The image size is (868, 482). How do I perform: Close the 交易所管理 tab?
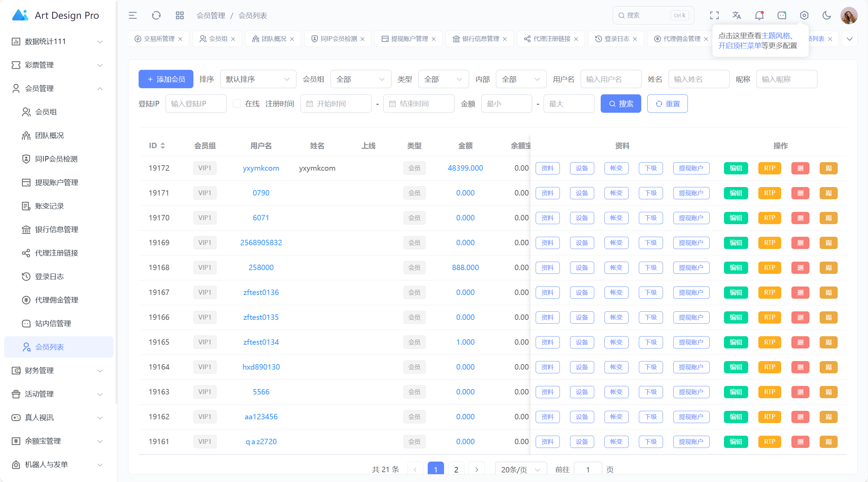pyautogui.click(x=180, y=39)
